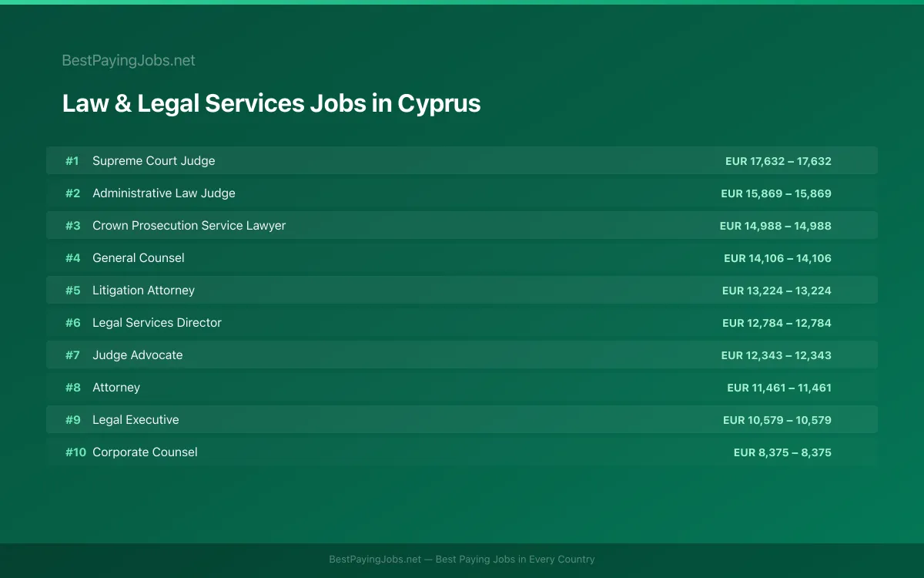The height and width of the screenshot is (578, 924).
Task: Click the #5 rank number
Action: coord(72,291)
